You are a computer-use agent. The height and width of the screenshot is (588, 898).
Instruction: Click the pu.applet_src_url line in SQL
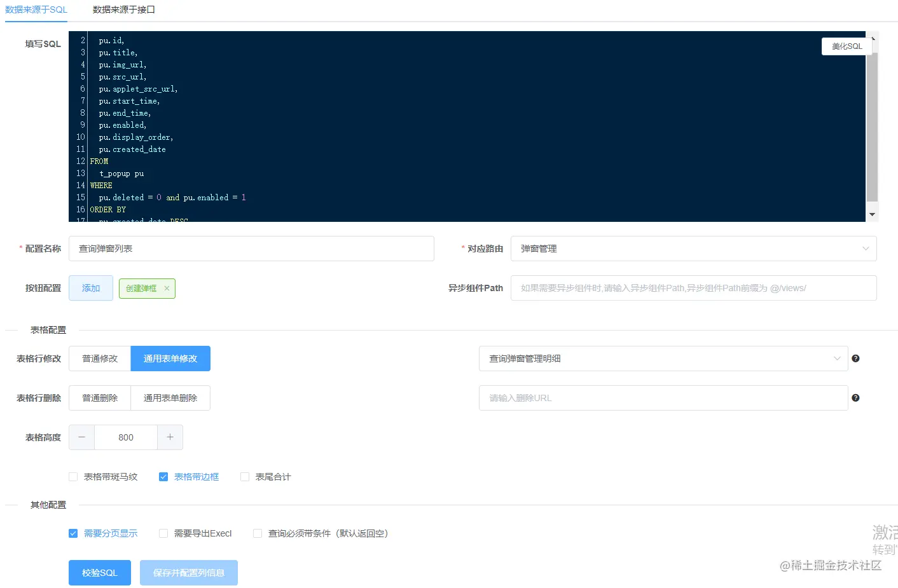tap(138, 89)
